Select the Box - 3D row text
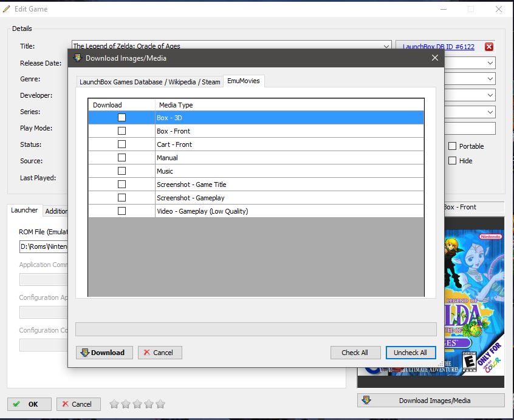The image size is (514, 420). [x=169, y=118]
